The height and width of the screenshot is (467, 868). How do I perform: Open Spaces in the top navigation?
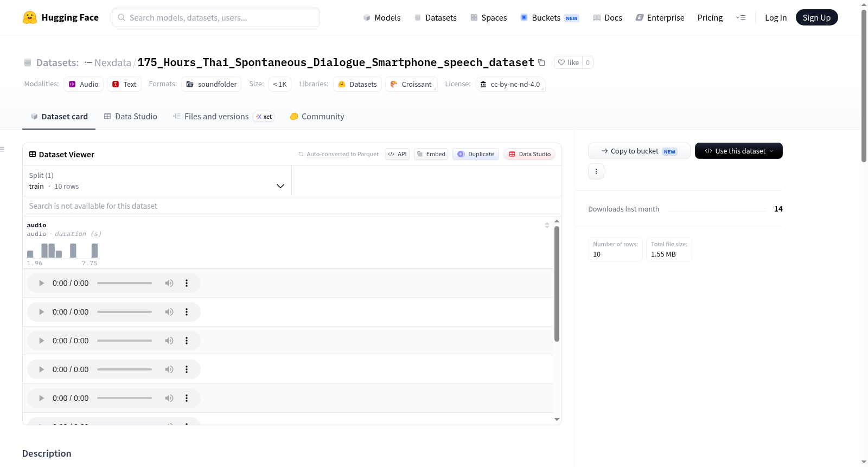[489, 17]
